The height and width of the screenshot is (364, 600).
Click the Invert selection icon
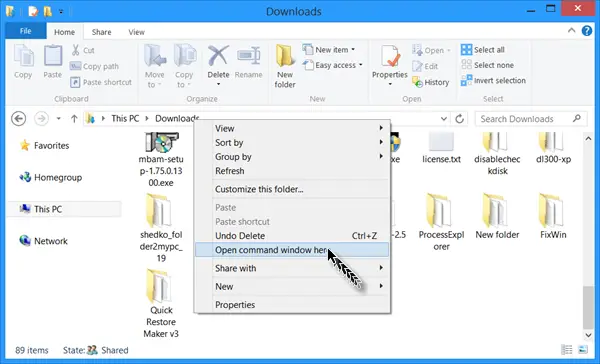pyautogui.click(x=466, y=80)
